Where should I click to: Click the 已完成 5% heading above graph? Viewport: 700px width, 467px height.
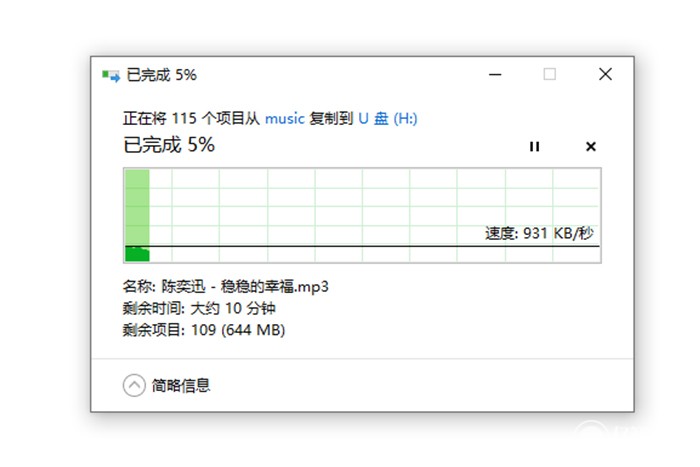[x=169, y=145]
